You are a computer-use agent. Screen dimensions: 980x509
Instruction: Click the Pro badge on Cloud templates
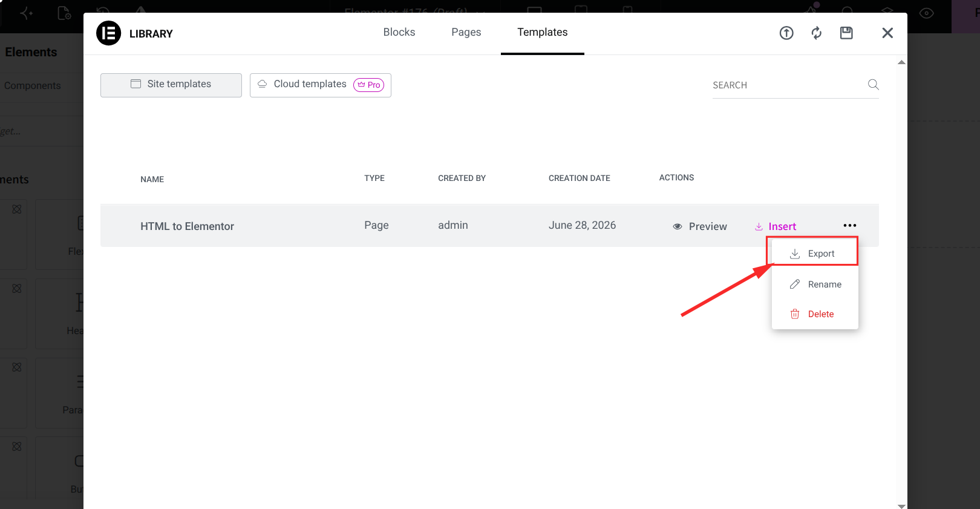pyautogui.click(x=369, y=85)
